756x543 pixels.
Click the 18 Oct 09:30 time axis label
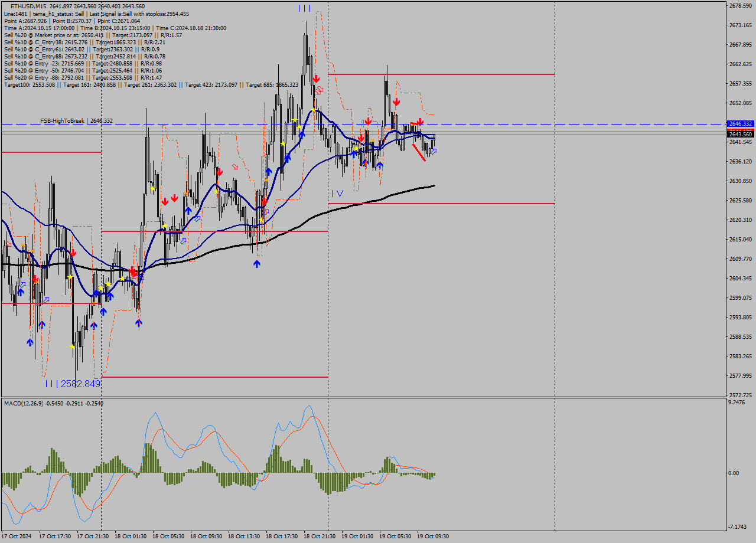click(x=206, y=537)
